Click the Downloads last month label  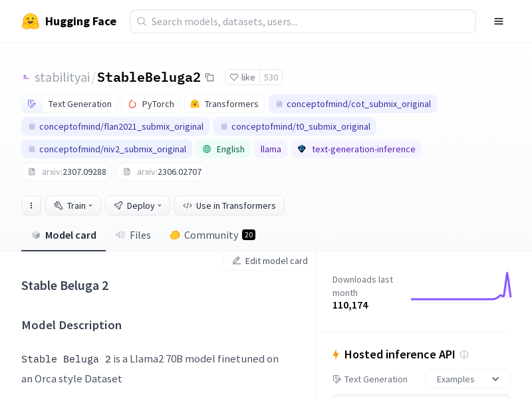(362, 286)
